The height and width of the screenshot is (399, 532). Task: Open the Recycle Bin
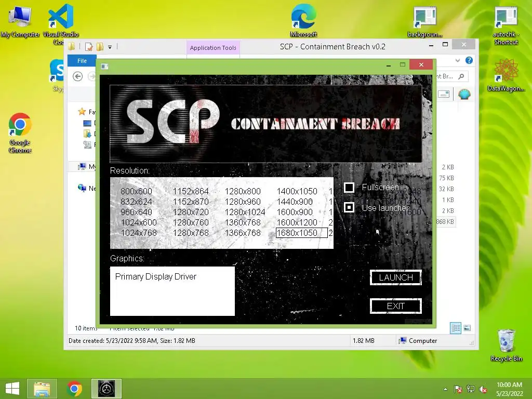[x=506, y=345]
